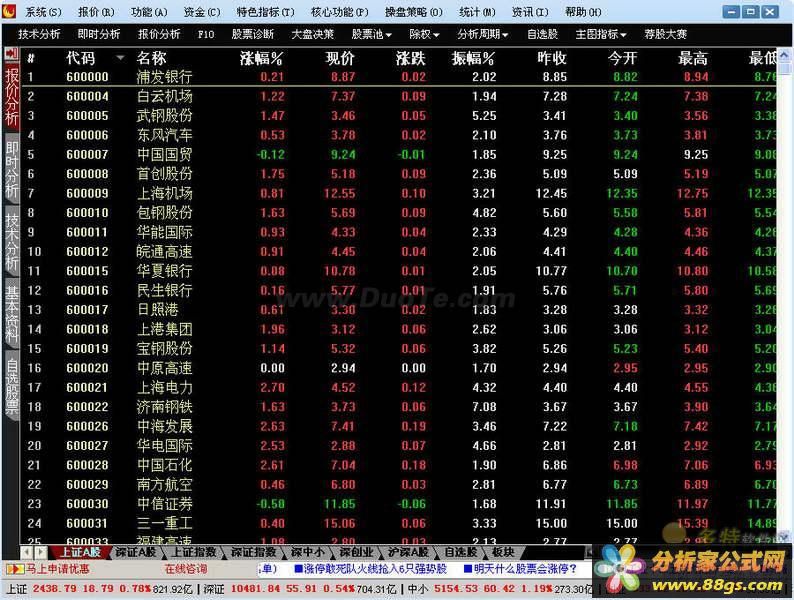
Task: Open 荐股大赛 from the toolbar
Action: click(x=665, y=34)
